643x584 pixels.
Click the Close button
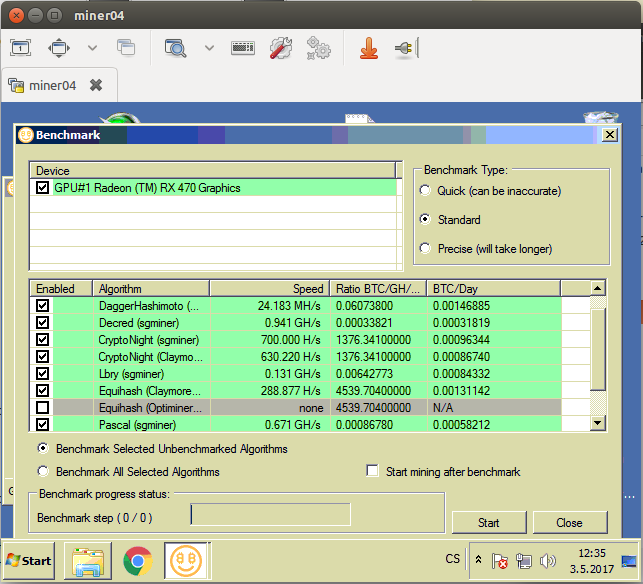pyautogui.click(x=570, y=522)
